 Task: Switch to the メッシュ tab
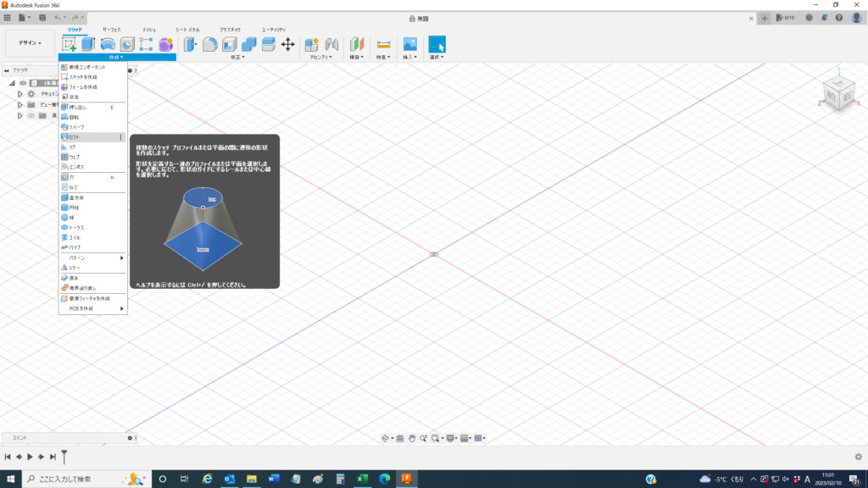pos(149,30)
